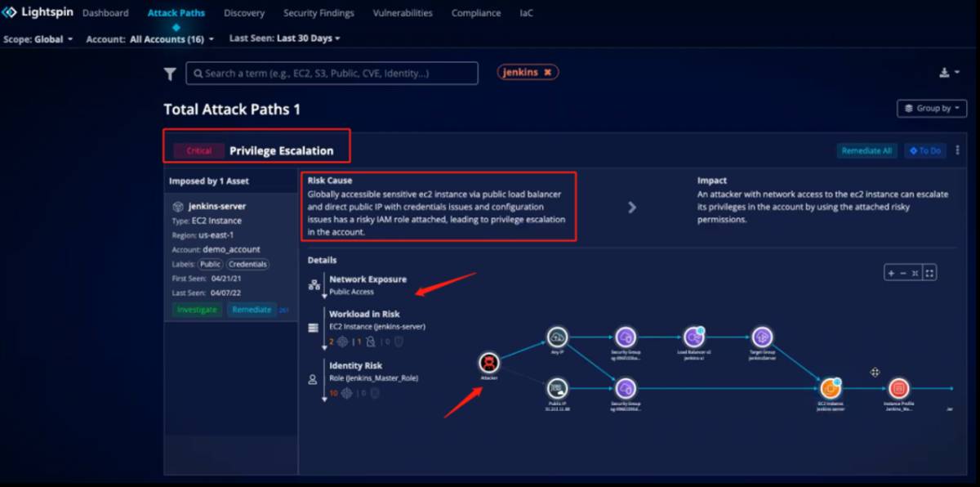Click the Region: us-east-1 text
Image resolution: width=980 pixels, height=487 pixels.
[203, 235]
